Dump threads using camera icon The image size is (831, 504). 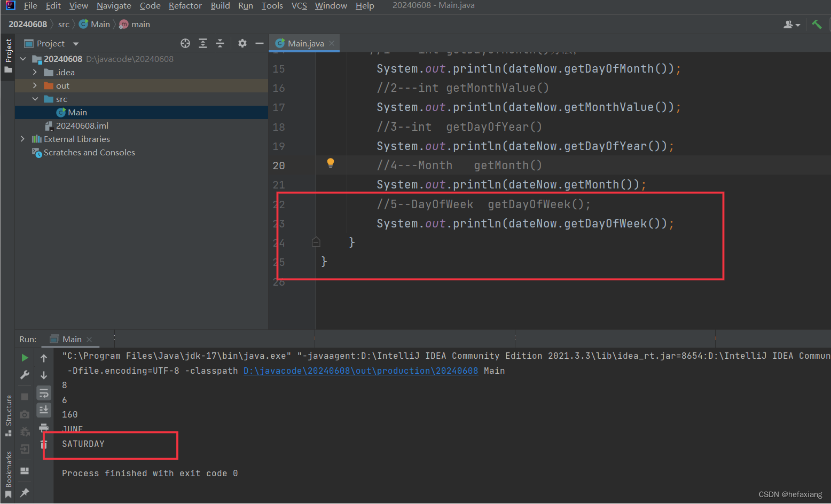pos(25,414)
